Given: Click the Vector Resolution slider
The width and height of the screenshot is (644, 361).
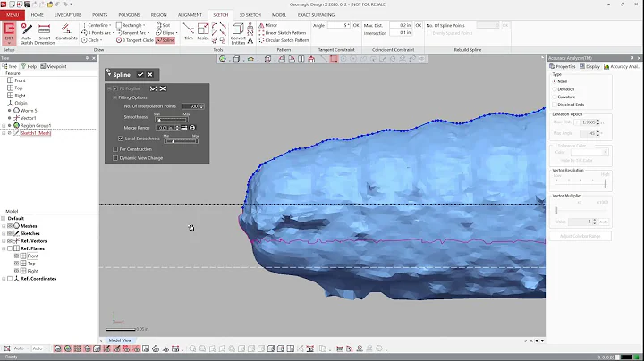Looking at the screenshot, I should click(x=580, y=183).
